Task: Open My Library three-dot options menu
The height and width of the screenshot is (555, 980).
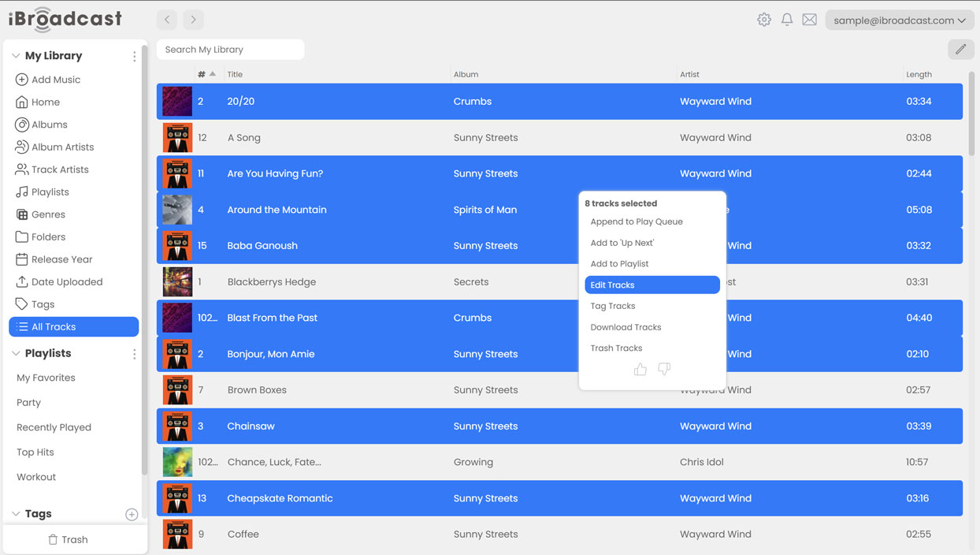Action: (x=134, y=56)
